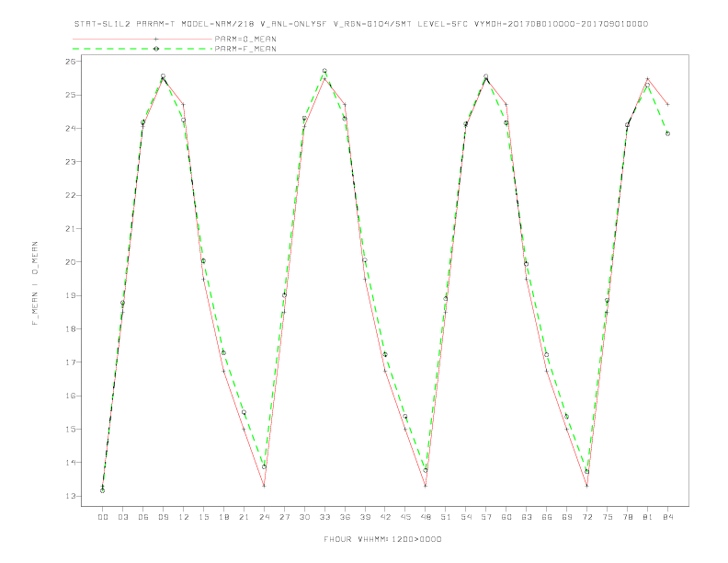This screenshot has width=728, height=563.
Task: Select the PARM=F_MEAN legend label
Action: [x=245, y=49]
